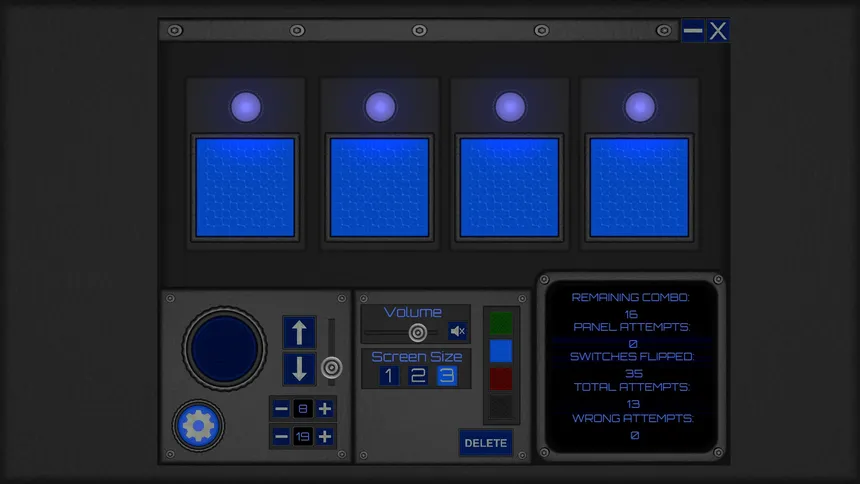Increase the value showing 19
Viewport: 860px width, 484px height.
[325, 436]
